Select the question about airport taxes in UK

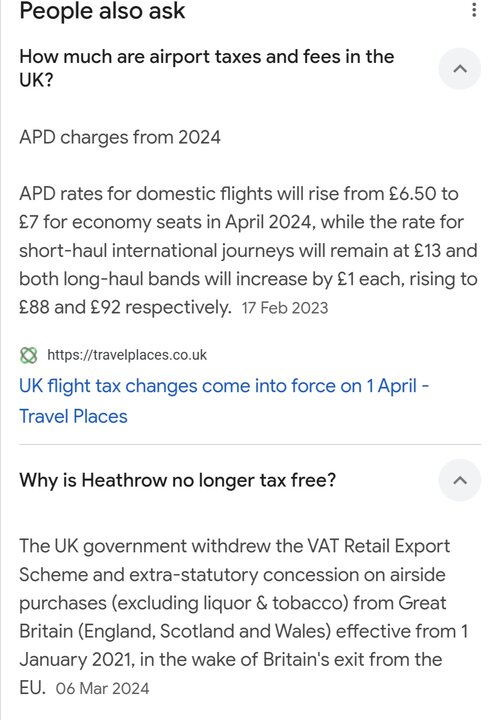point(207,68)
